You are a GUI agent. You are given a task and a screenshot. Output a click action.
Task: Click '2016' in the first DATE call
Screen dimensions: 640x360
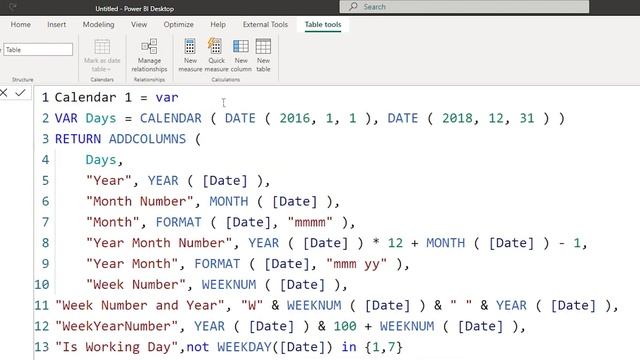point(294,118)
